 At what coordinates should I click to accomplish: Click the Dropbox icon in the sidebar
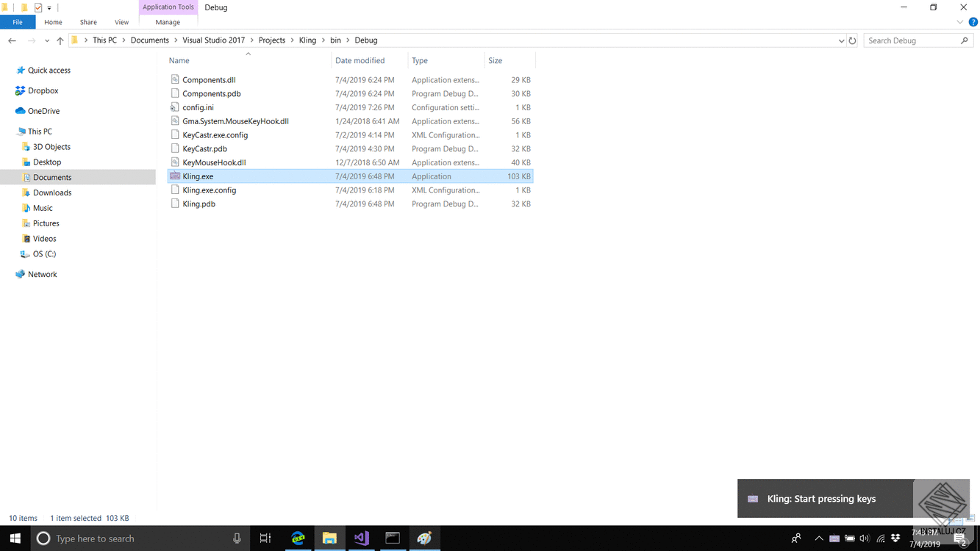point(20,90)
